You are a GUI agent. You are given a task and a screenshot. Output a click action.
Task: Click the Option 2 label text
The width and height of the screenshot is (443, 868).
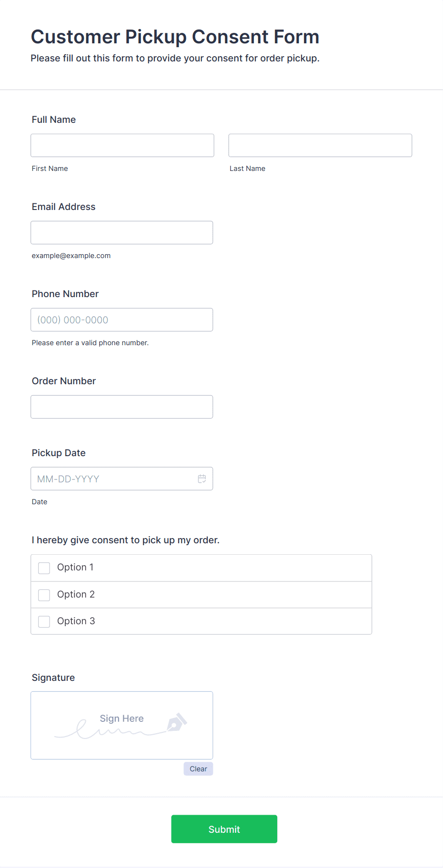coord(76,595)
